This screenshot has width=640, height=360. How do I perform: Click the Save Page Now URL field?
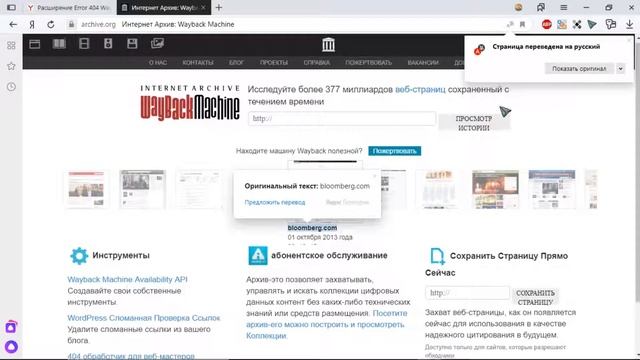467,293
